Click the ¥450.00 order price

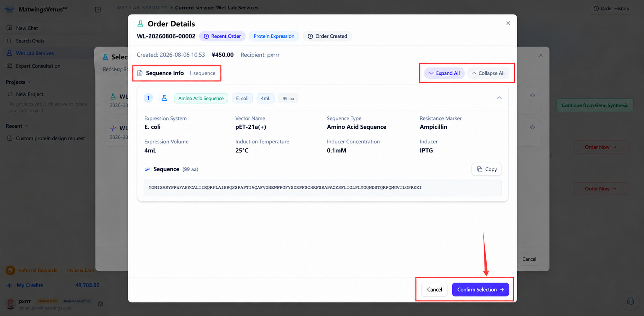(223, 55)
